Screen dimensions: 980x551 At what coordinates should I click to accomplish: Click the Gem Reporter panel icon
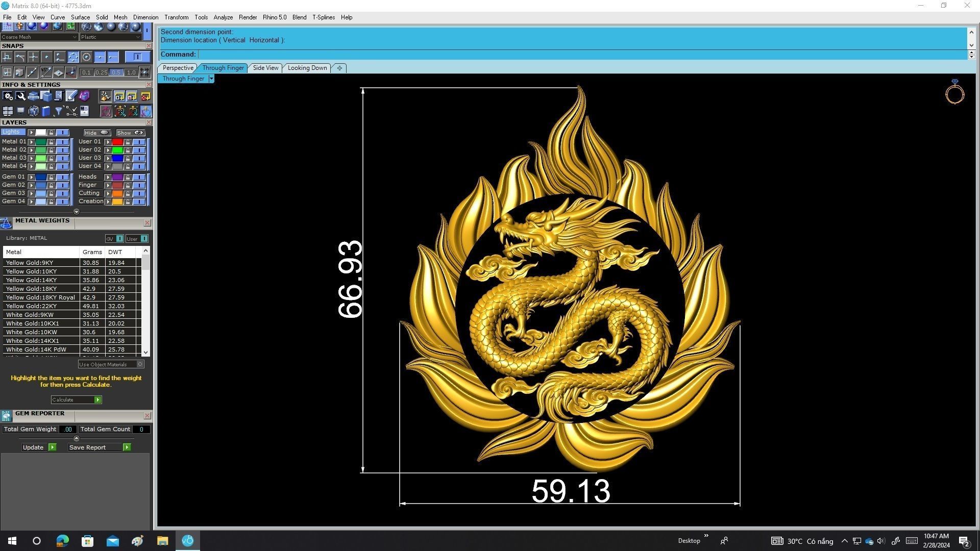click(6, 416)
